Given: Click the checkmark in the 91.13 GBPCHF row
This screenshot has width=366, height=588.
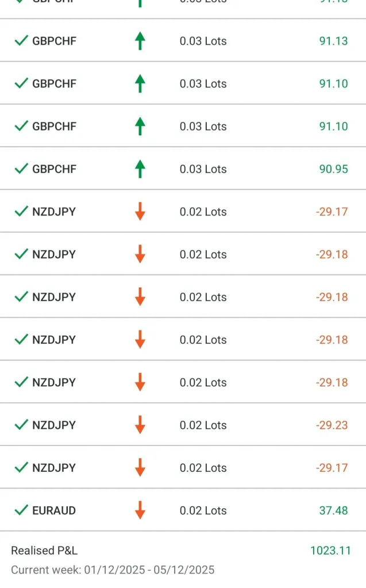Looking at the screenshot, I should (x=21, y=41).
